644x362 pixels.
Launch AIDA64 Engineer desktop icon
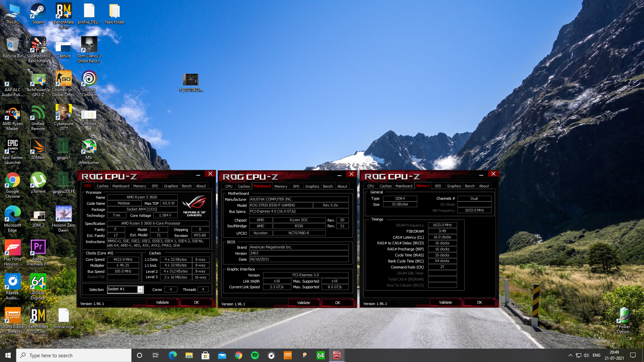pos(38,287)
